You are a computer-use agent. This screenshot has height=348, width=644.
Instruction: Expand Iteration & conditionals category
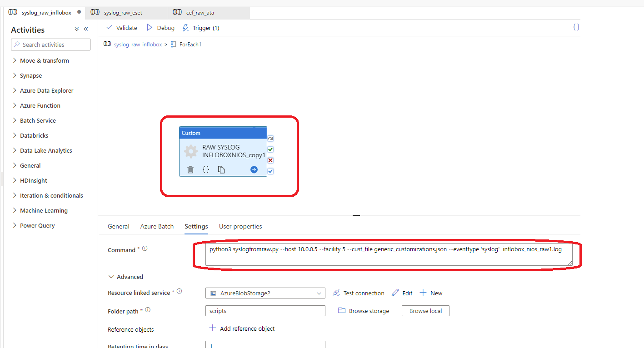pos(48,195)
